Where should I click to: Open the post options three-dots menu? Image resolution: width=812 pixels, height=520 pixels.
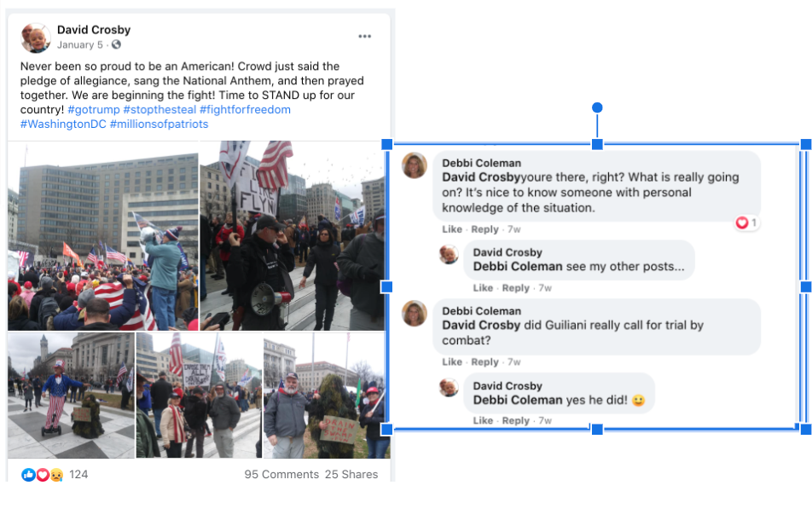364,36
